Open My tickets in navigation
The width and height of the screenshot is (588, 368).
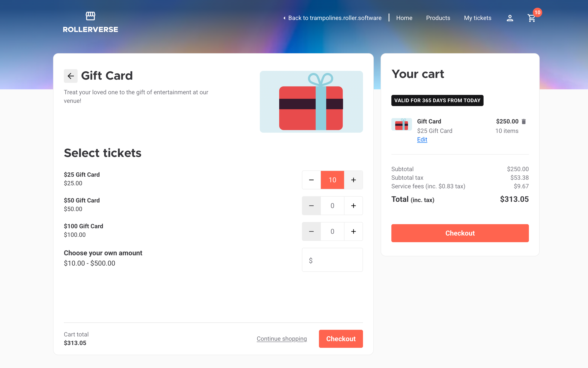(477, 18)
